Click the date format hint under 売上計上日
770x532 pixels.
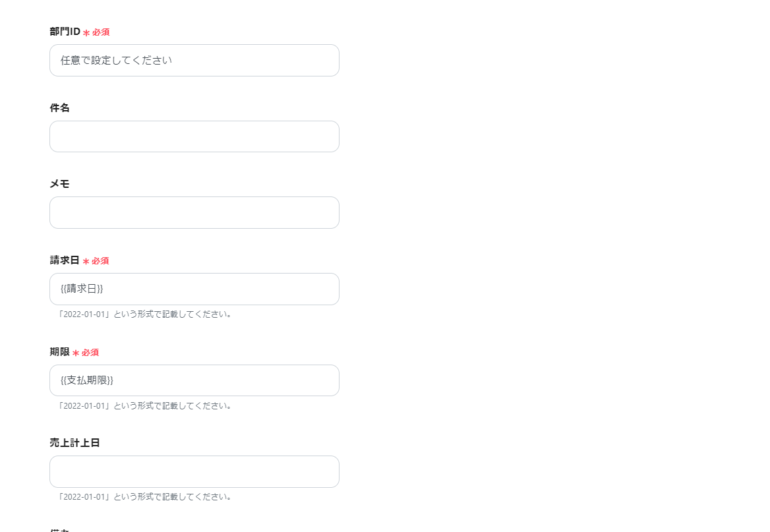tap(145, 497)
